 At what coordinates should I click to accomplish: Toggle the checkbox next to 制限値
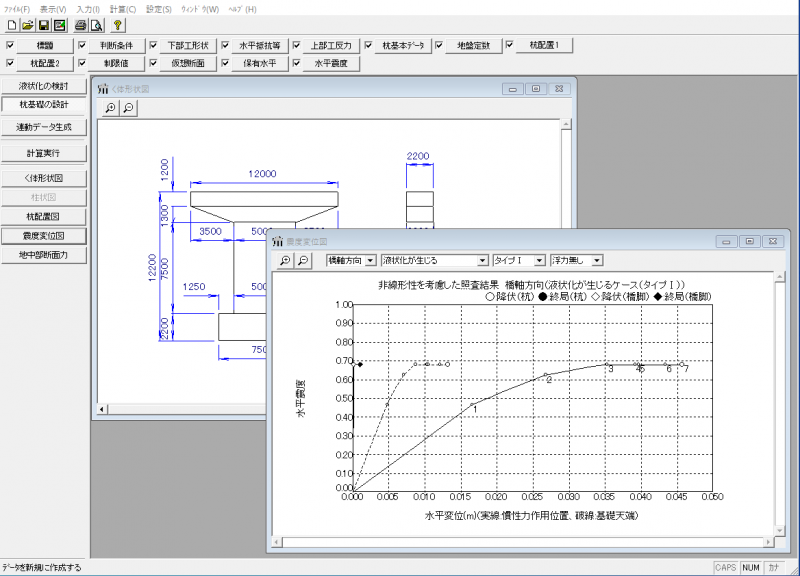82,63
